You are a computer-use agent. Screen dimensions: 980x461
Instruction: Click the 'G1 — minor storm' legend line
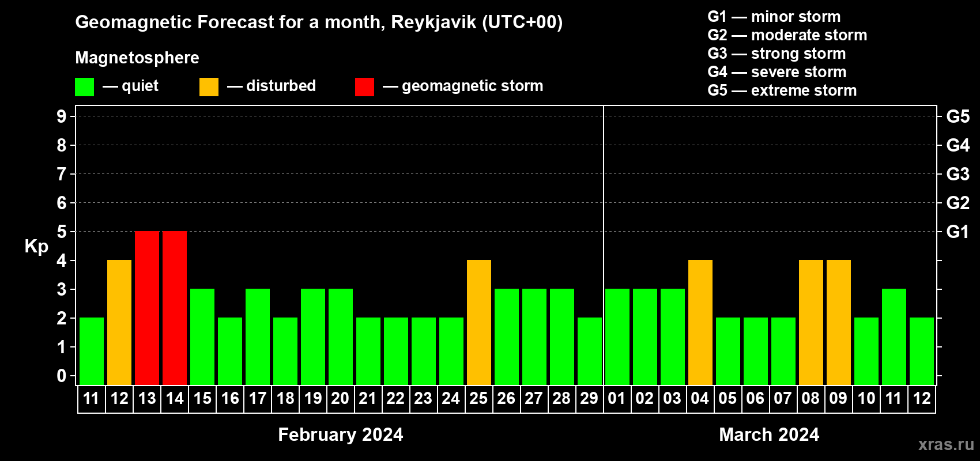774,17
